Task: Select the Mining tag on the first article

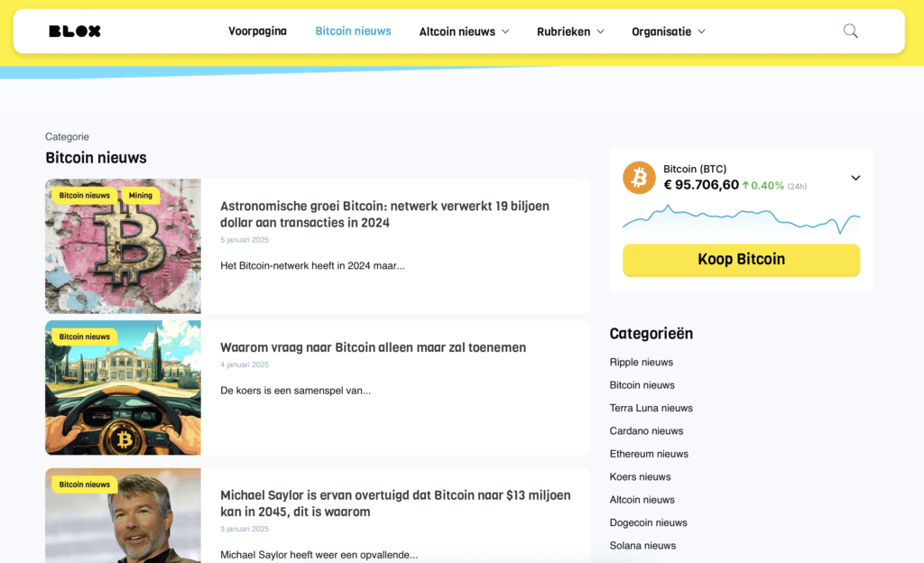Action: tap(141, 195)
